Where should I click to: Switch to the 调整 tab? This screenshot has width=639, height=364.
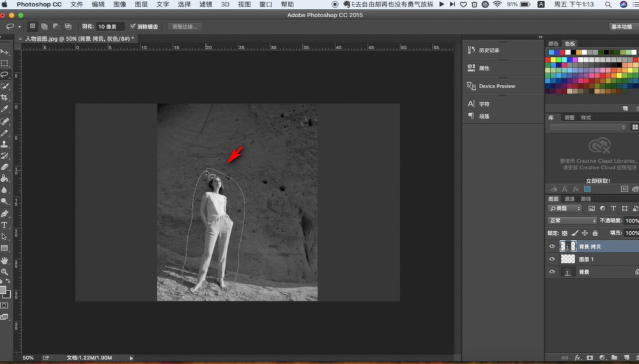click(x=569, y=118)
